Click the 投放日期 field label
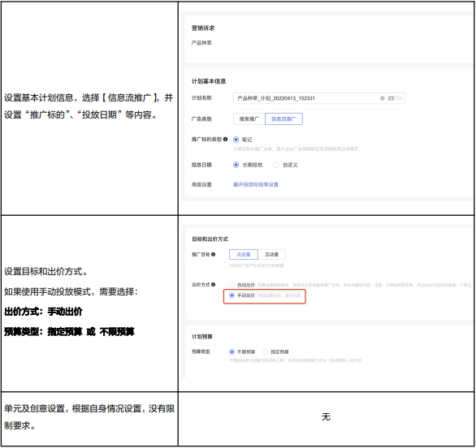476x448 pixels. [x=201, y=165]
